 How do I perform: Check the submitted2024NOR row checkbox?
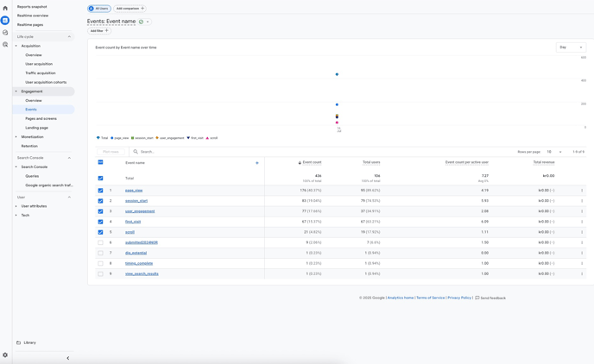point(100,242)
